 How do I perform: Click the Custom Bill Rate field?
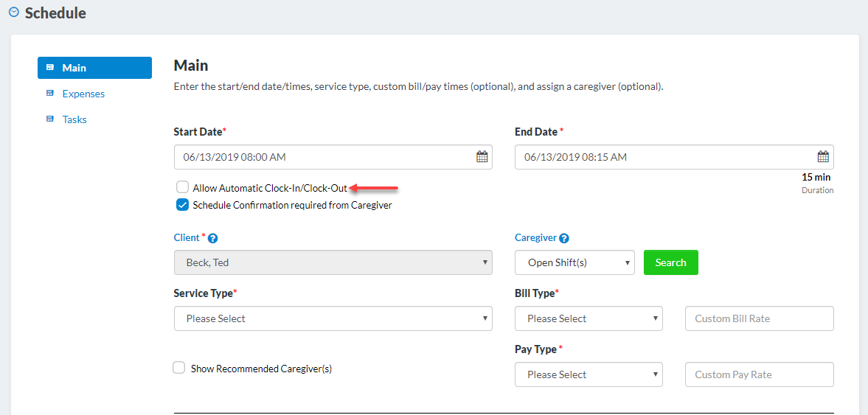(759, 318)
